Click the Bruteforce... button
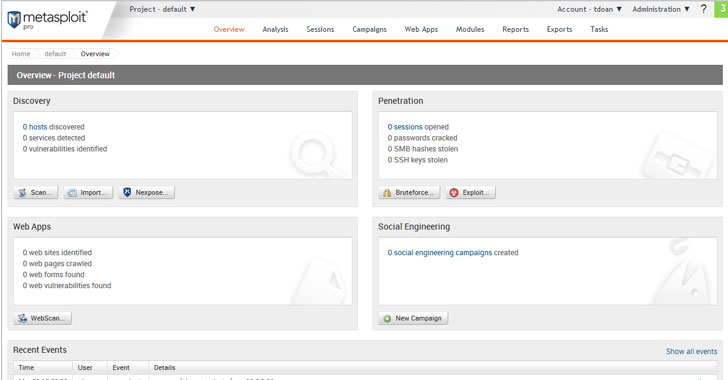 409,192
